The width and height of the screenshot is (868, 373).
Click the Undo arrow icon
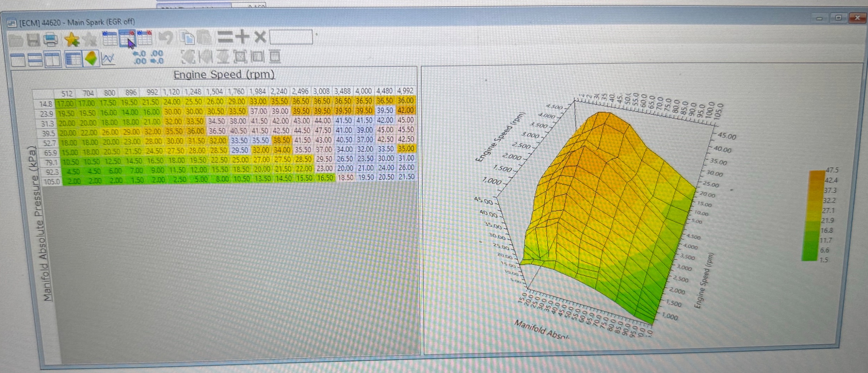[166, 38]
